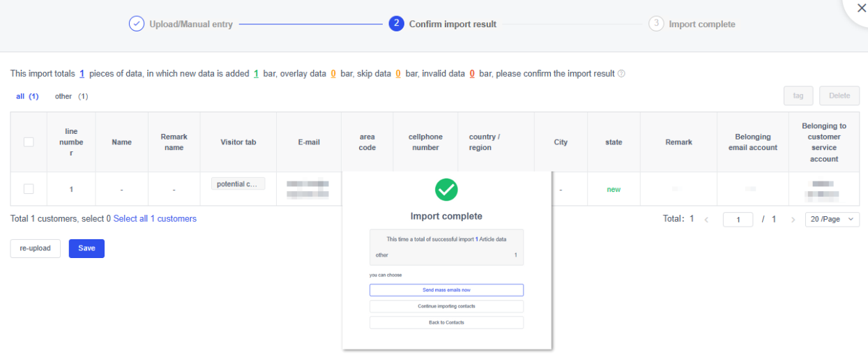Click the step 1 Upload/Manual entry checkmark
Viewport: 868px width, 355px height.
click(137, 24)
